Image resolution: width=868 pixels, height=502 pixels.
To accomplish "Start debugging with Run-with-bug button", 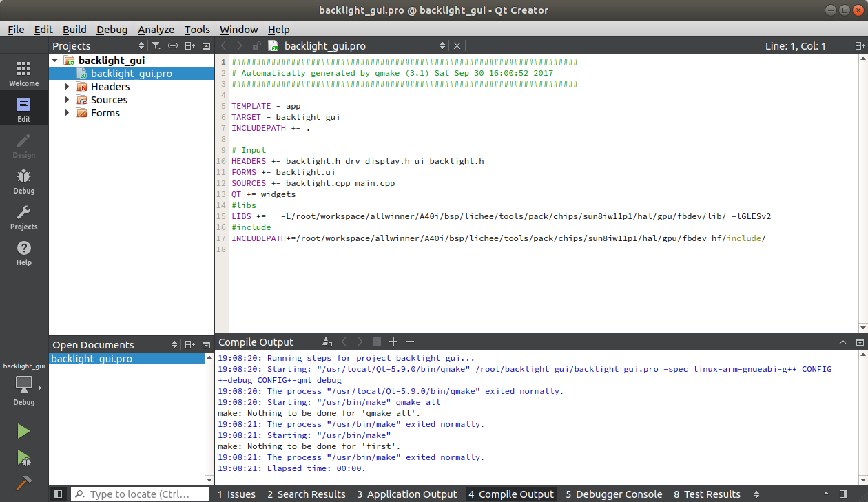I will pyautogui.click(x=24, y=457).
